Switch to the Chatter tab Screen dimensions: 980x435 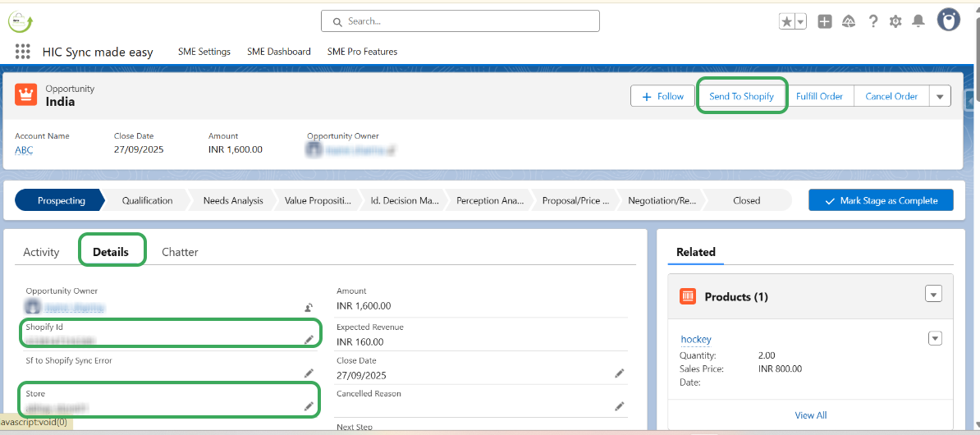(180, 252)
